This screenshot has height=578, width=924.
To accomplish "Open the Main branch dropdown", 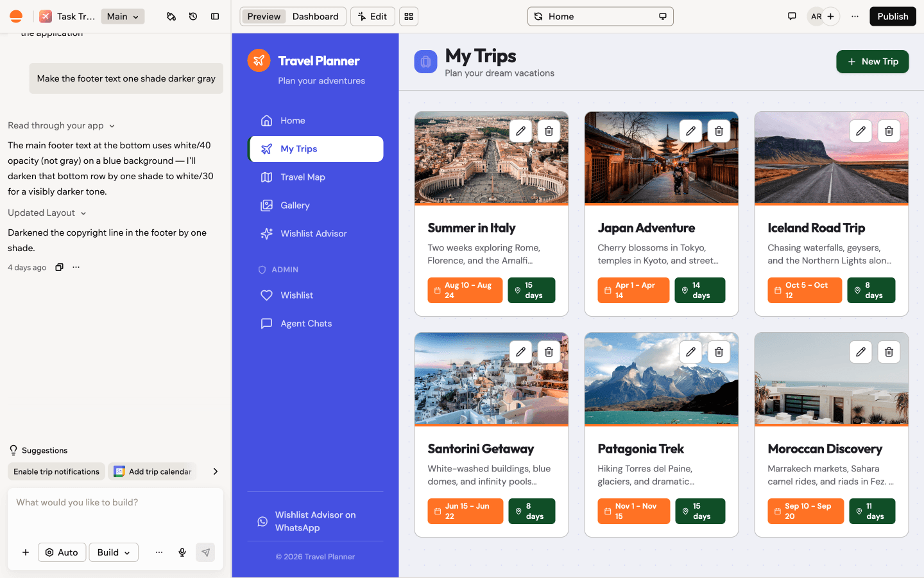I will [123, 17].
